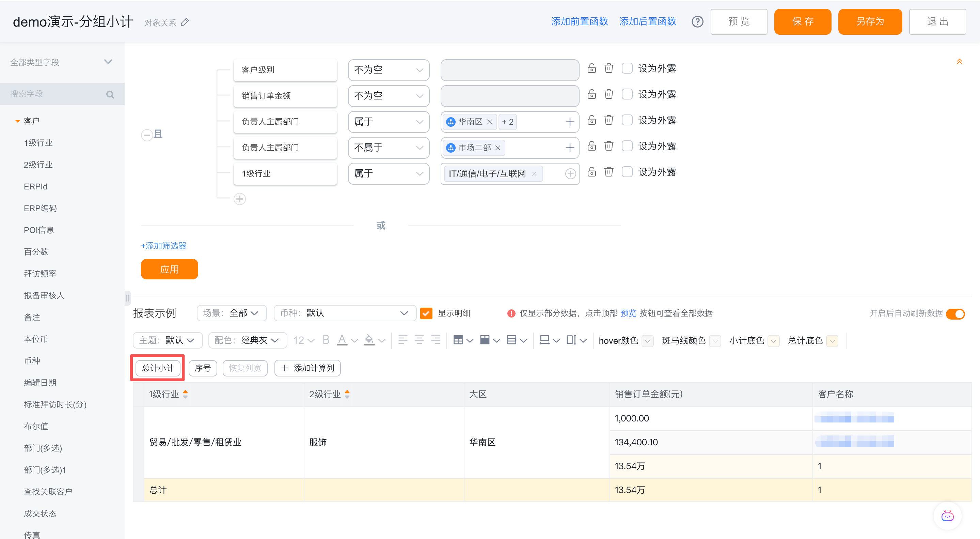This screenshot has width=980, height=539.
Task: Turn off the auto refresh data toggle
Action: coord(955,314)
